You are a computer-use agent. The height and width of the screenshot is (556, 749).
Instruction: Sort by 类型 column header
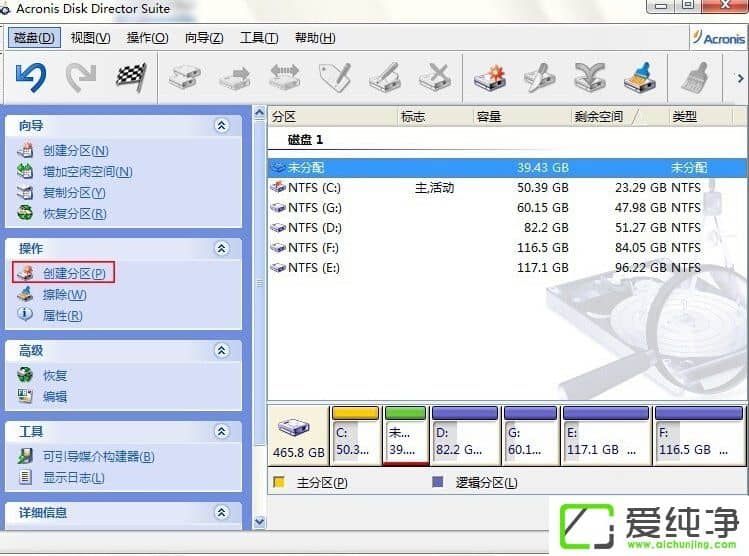700,117
